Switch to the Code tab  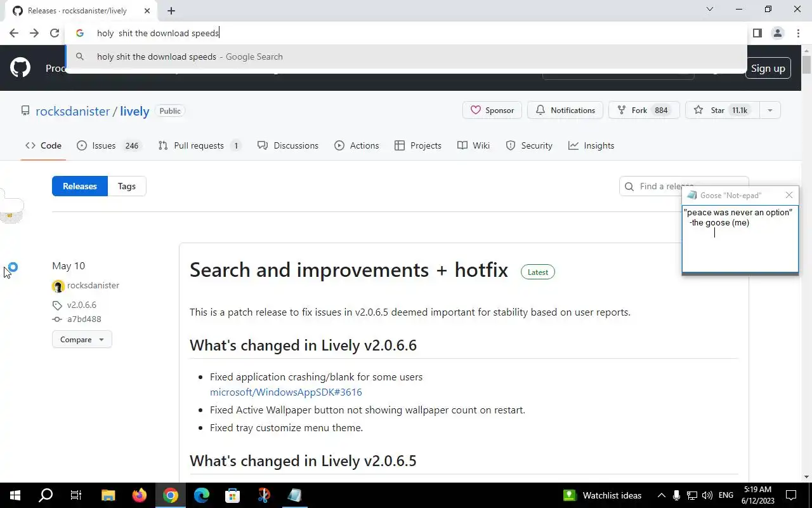tap(43, 145)
